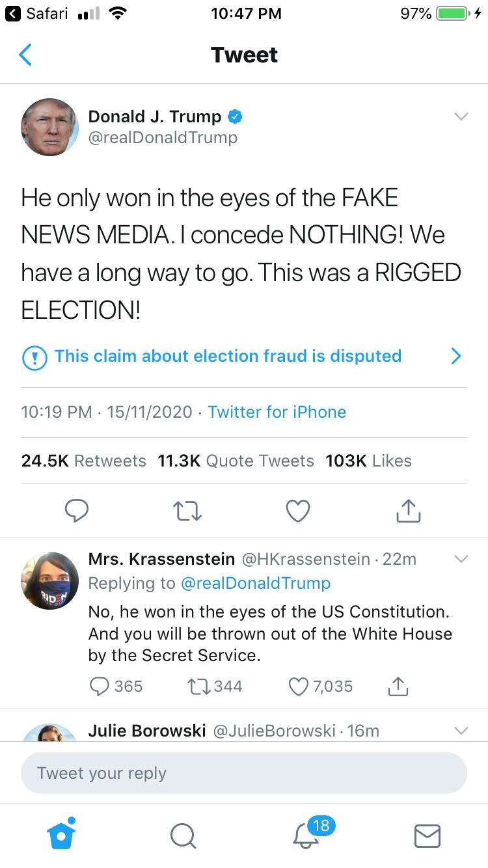Return to Safari from status bar
Viewport: 488px width, 868px height.
[38, 14]
